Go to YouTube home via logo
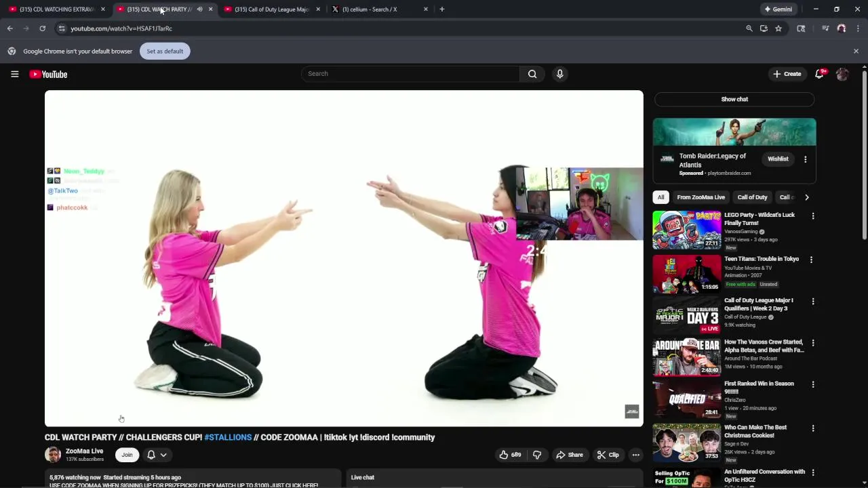Screen dimensions: 868x488 [x=48, y=74]
